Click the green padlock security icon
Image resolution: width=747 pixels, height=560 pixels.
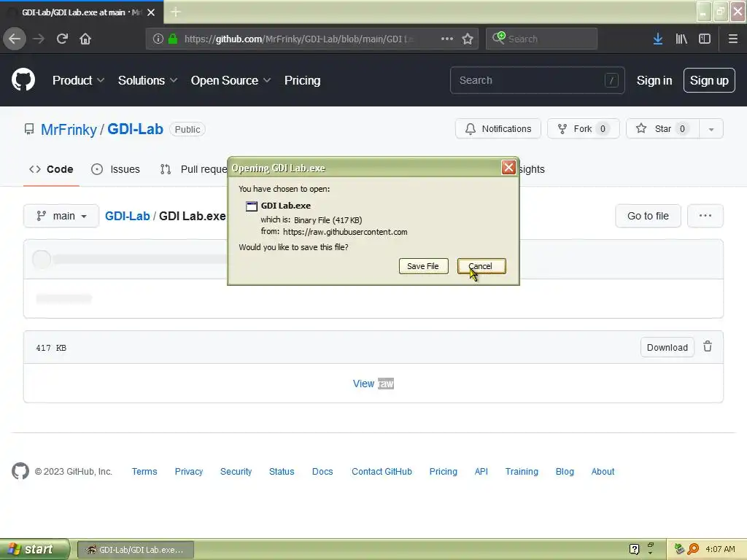pyautogui.click(x=173, y=39)
